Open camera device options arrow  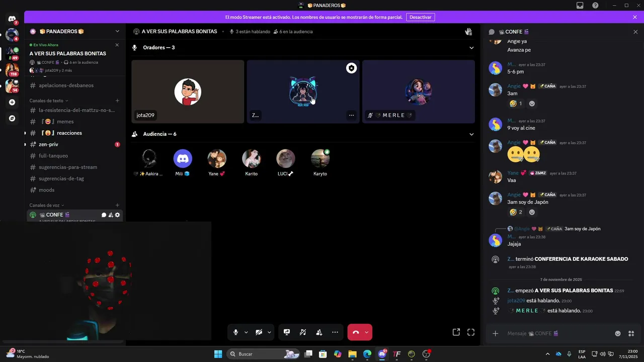pyautogui.click(x=269, y=332)
